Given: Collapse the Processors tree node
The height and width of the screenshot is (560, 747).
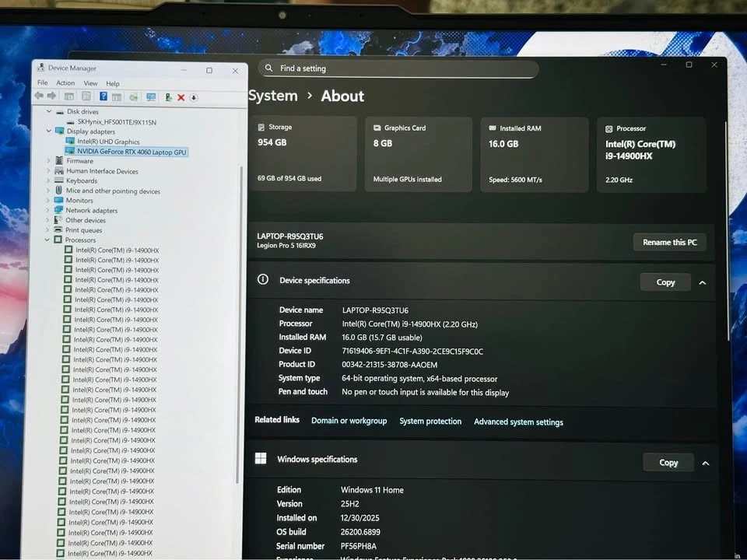Looking at the screenshot, I should 47,240.
